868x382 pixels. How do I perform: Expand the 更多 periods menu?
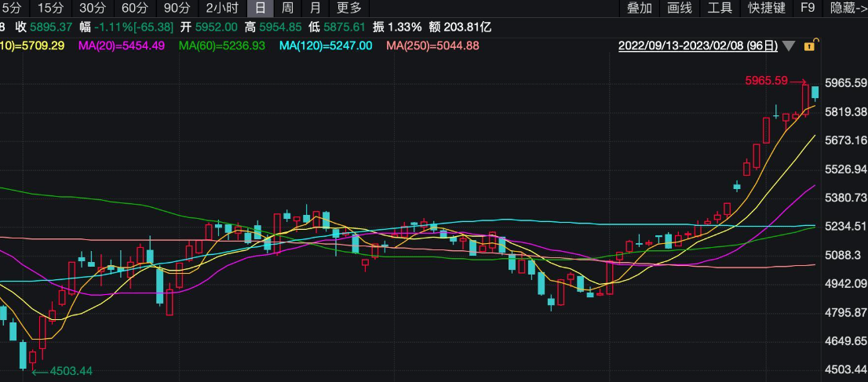349,8
